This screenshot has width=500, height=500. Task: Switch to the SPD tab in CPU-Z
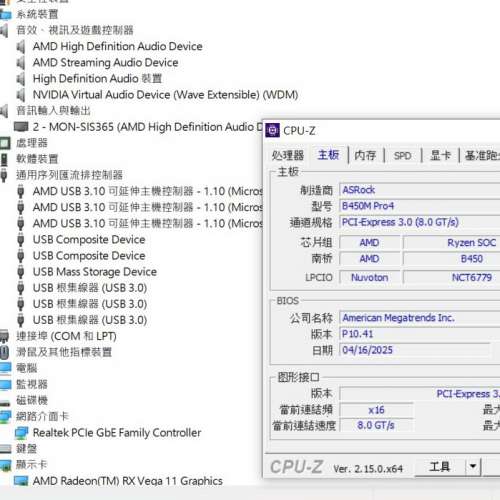[x=402, y=156]
